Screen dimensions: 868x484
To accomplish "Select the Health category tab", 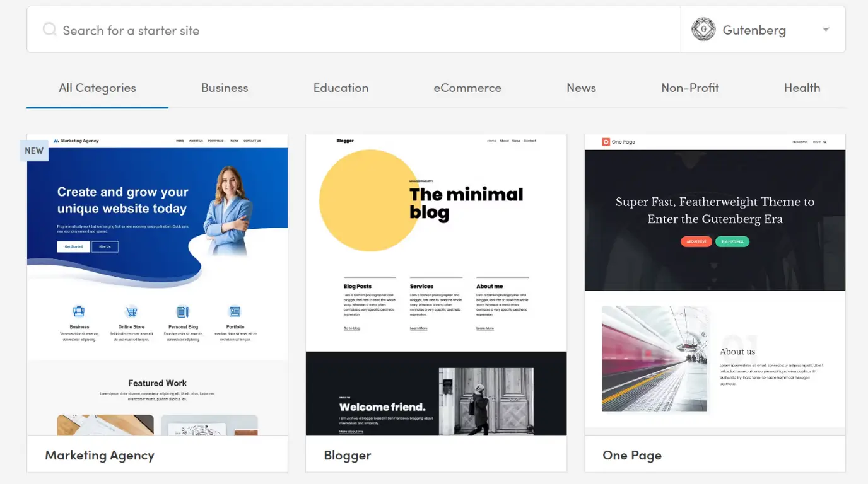I will [x=802, y=88].
